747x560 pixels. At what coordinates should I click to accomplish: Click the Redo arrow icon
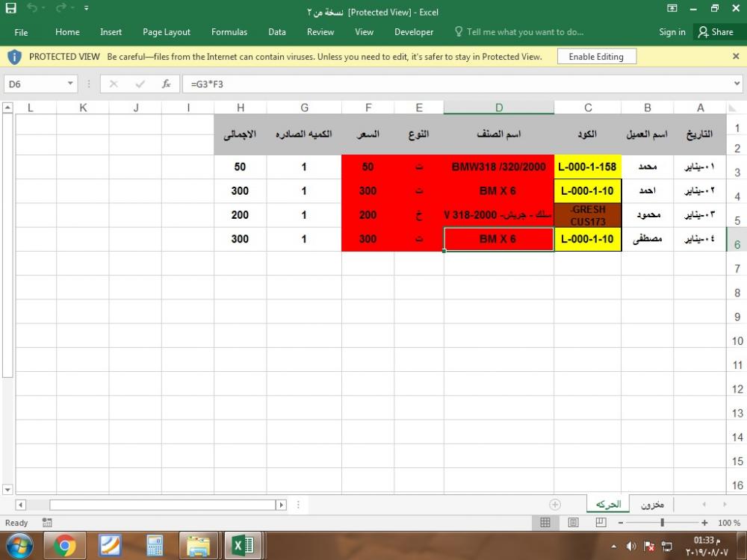pos(61,8)
